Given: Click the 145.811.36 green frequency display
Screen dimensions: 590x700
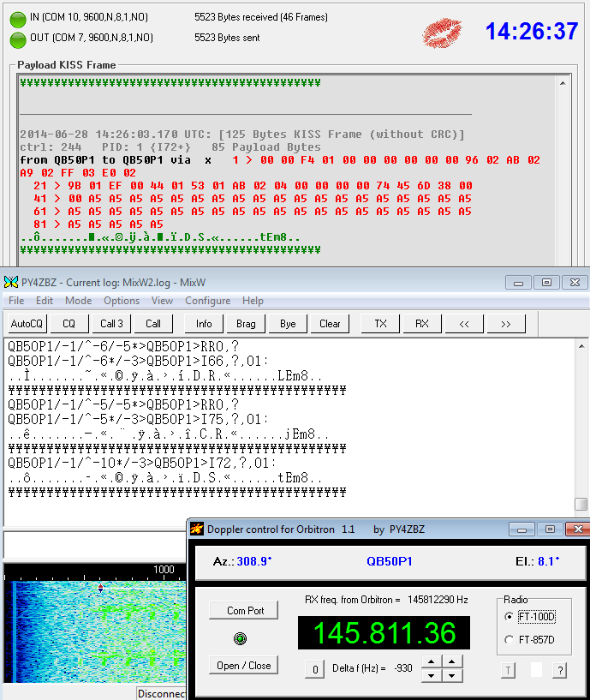Looking at the screenshot, I should (x=384, y=632).
